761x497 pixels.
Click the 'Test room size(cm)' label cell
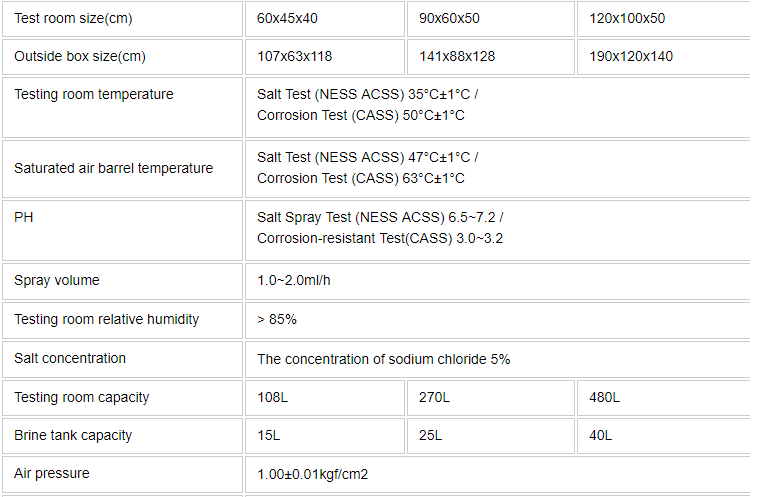coord(122,19)
